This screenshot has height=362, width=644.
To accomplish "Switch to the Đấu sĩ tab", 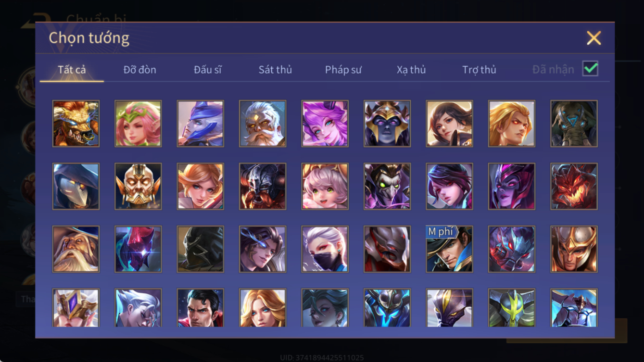I will point(207,70).
